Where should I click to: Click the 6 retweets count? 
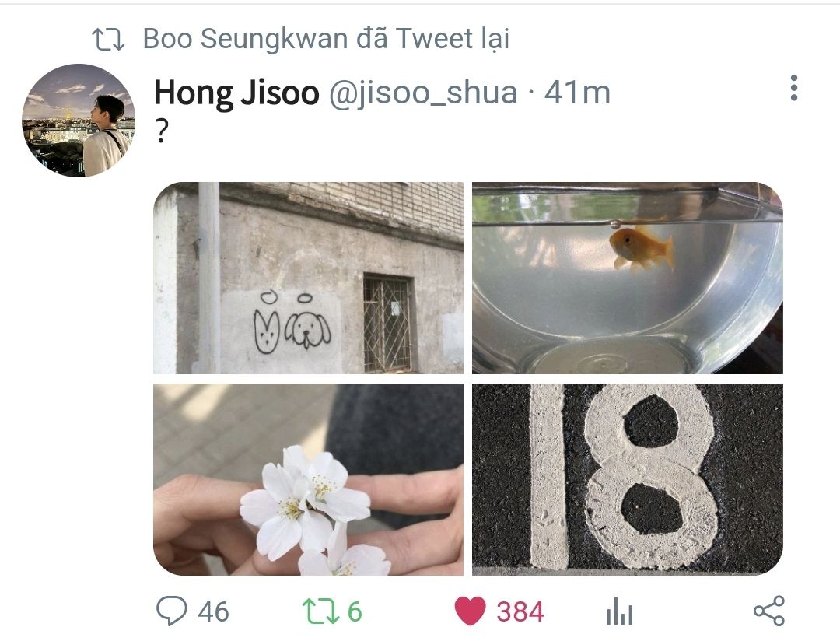[355, 612]
